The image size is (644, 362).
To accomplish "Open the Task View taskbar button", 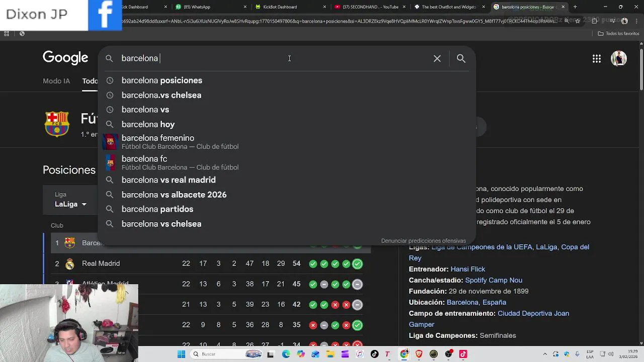I will (x=270, y=354).
